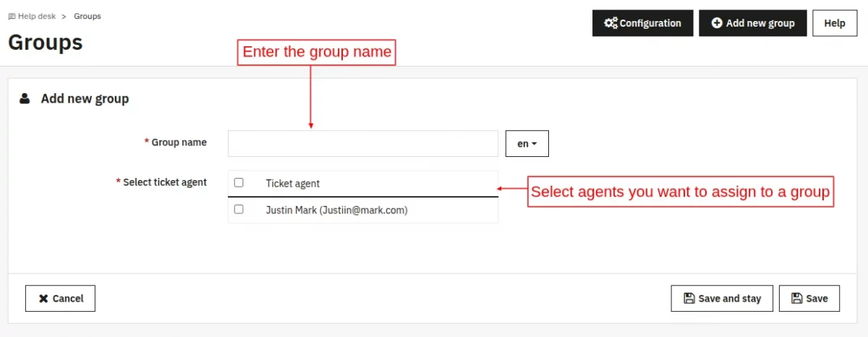Click the Justin Mark (Justiin@mark.com) row text
This screenshot has width=868, height=337.
tap(336, 210)
